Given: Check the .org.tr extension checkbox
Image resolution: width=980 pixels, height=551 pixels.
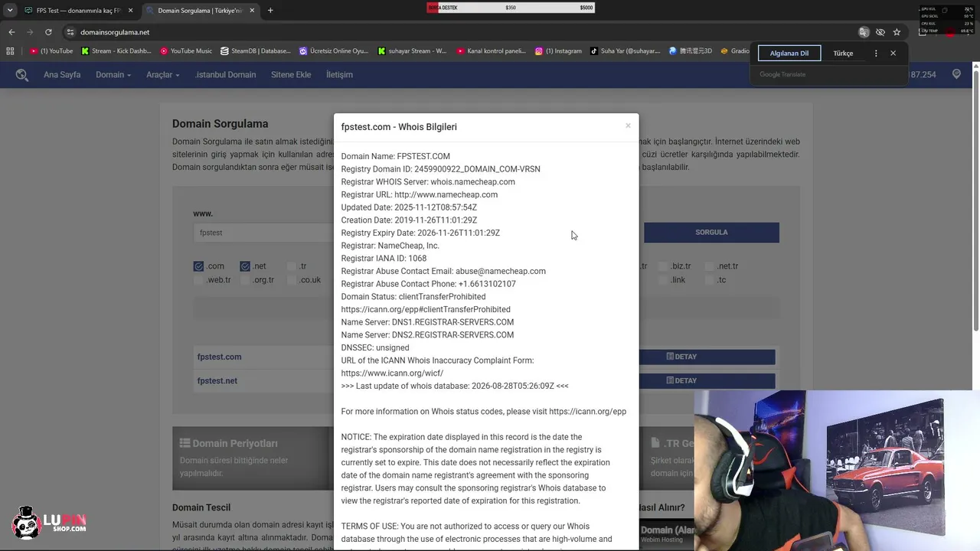Looking at the screenshot, I should coord(245,280).
